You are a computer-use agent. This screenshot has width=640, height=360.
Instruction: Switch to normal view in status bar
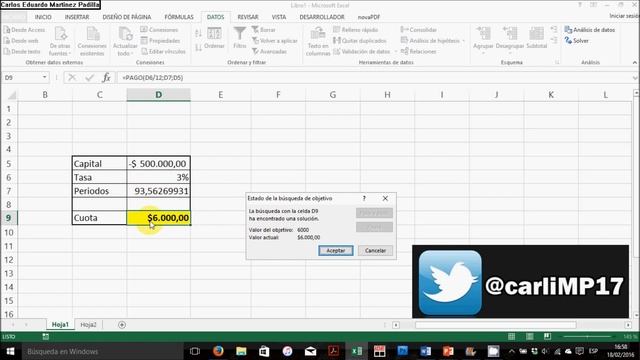511,336
